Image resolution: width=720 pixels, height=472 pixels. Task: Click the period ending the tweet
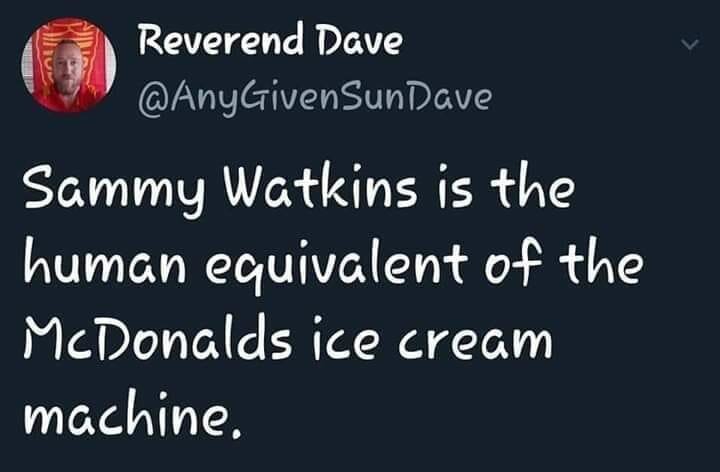pos(236,434)
